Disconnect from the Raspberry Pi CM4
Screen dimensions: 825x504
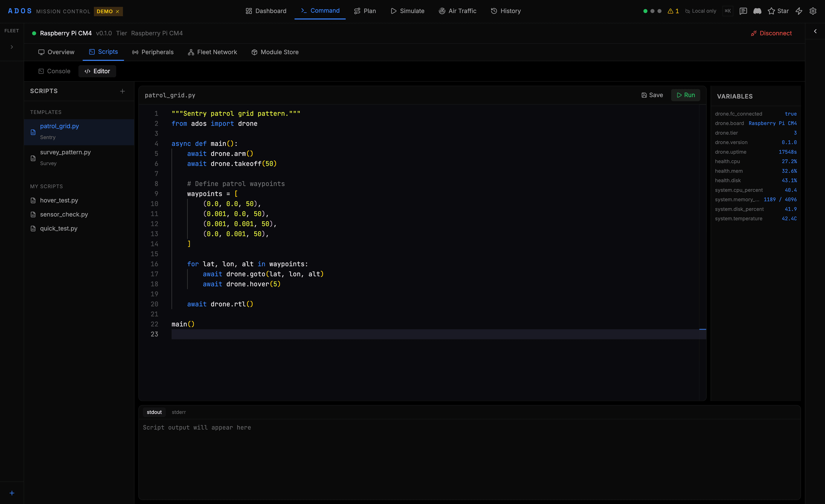[x=771, y=33]
